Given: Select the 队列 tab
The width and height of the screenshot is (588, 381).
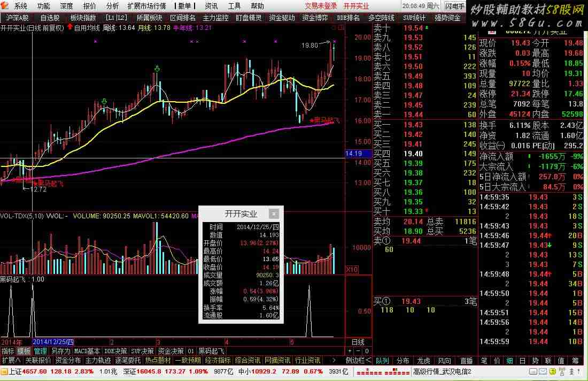Looking at the screenshot, I should point(382,361).
